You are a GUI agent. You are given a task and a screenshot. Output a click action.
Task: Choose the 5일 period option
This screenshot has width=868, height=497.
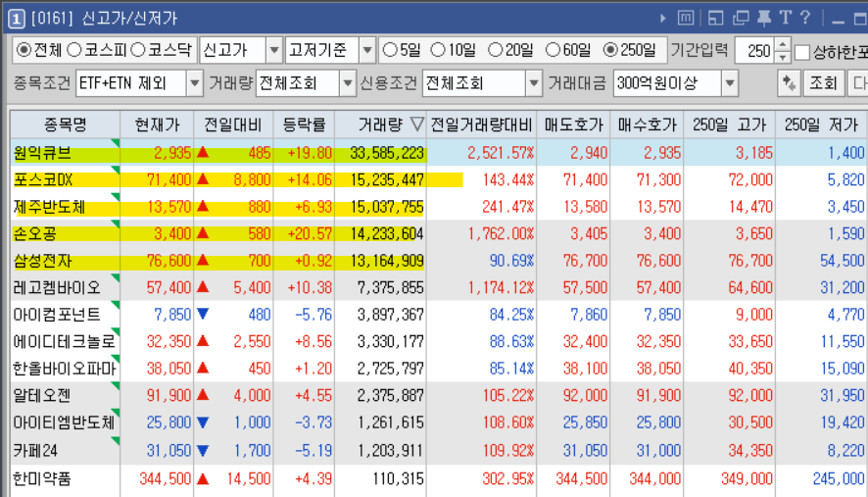tap(390, 50)
